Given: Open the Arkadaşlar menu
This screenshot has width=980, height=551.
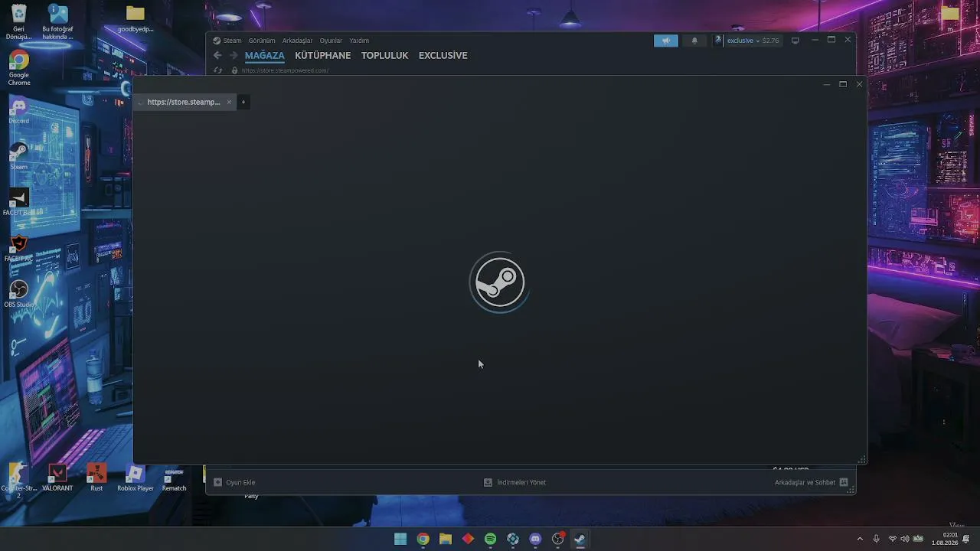Looking at the screenshot, I should tap(297, 41).
